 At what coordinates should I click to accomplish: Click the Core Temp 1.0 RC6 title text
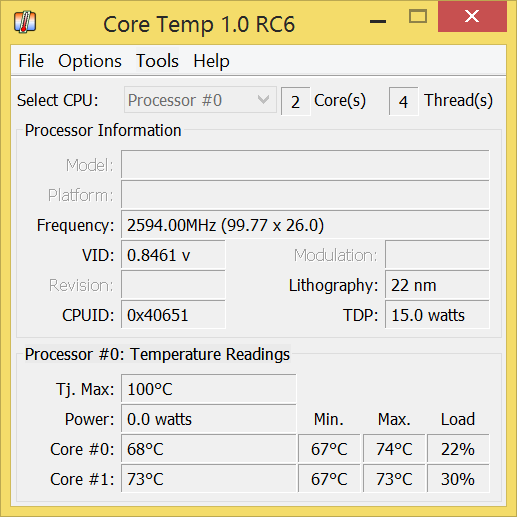[x=199, y=24]
